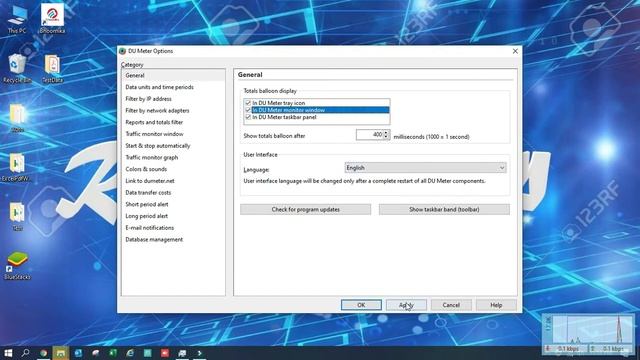This screenshot has width=640, height=360.
Task: Open the BlueStacks desktop shortcut
Action: [17, 266]
